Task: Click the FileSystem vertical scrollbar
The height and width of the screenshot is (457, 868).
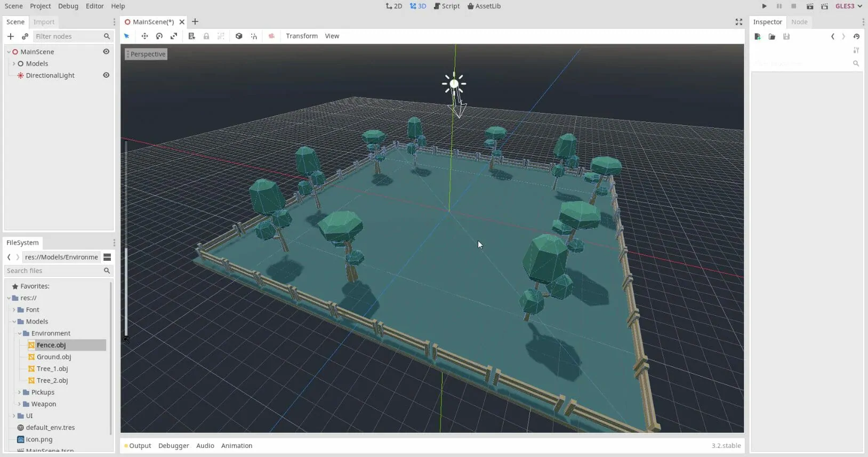Action: (111, 357)
